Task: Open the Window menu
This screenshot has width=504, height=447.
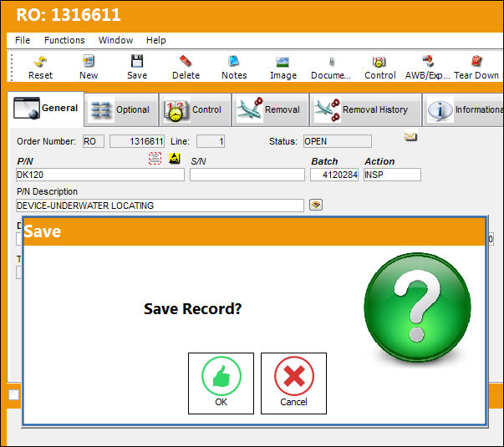Action: tap(115, 40)
